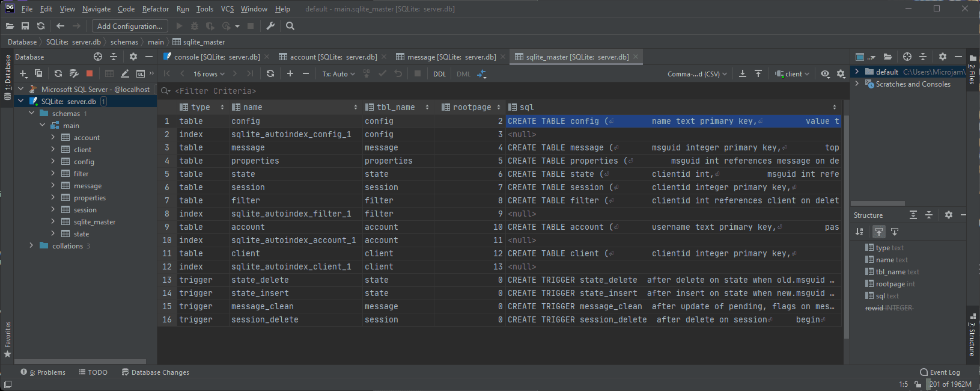Open the search magnifier in main toolbar
This screenshot has height=391, width=980.
(290, 26)
